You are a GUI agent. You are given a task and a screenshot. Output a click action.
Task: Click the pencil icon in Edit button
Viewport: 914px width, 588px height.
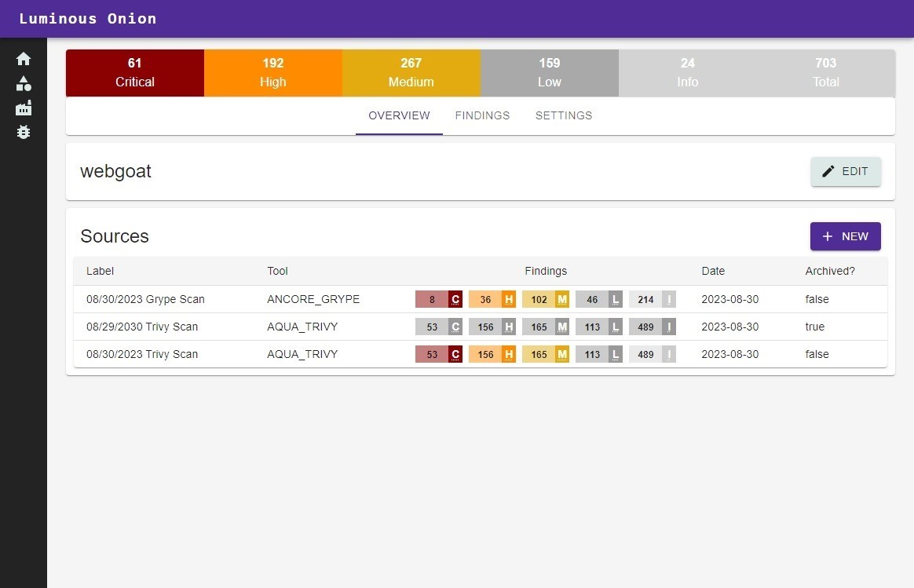[828, 171]
